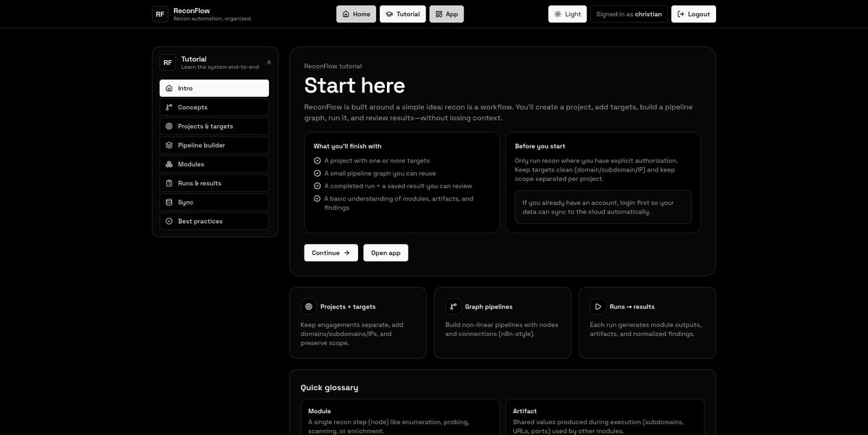Screen dimensions: 868x435
Task: Click the grid icon beside Pipeline builder
Action: pyautogui.click(x=169, y=145)
